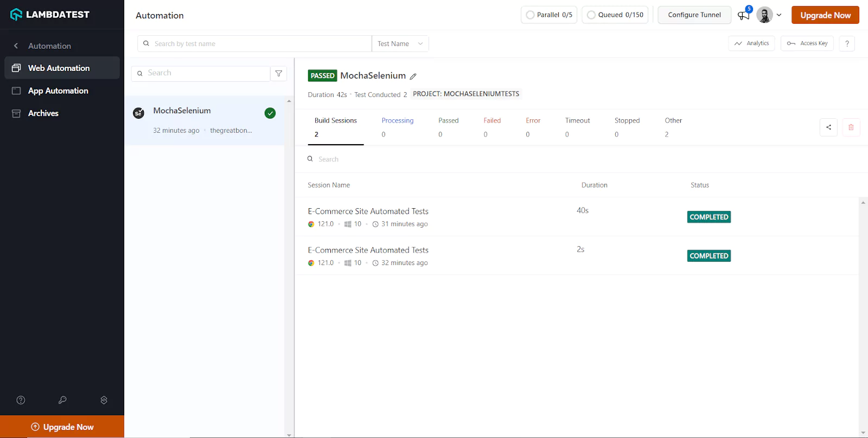Image resolution: width=868 pixels, height=438 pixels.
Task: Open Access Key
Action: [x=807, y=43]
